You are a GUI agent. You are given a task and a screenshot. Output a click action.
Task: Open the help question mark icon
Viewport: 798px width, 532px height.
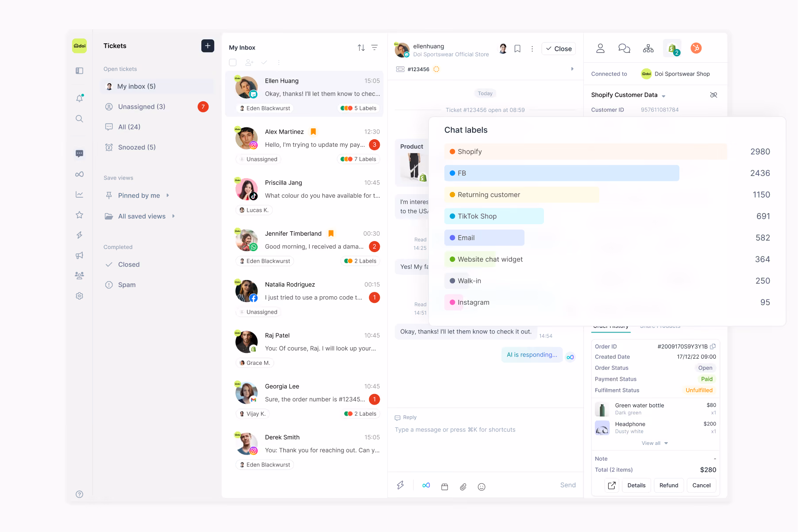click(80, 494)
